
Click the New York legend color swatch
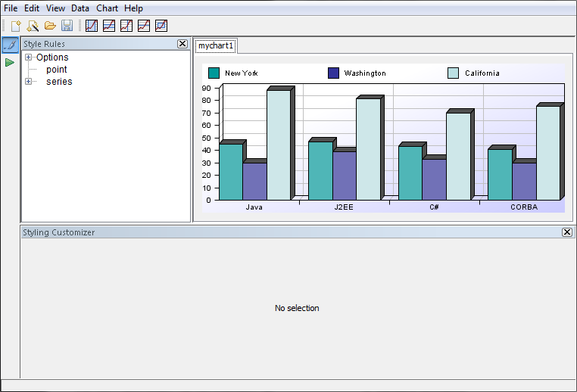214,73
